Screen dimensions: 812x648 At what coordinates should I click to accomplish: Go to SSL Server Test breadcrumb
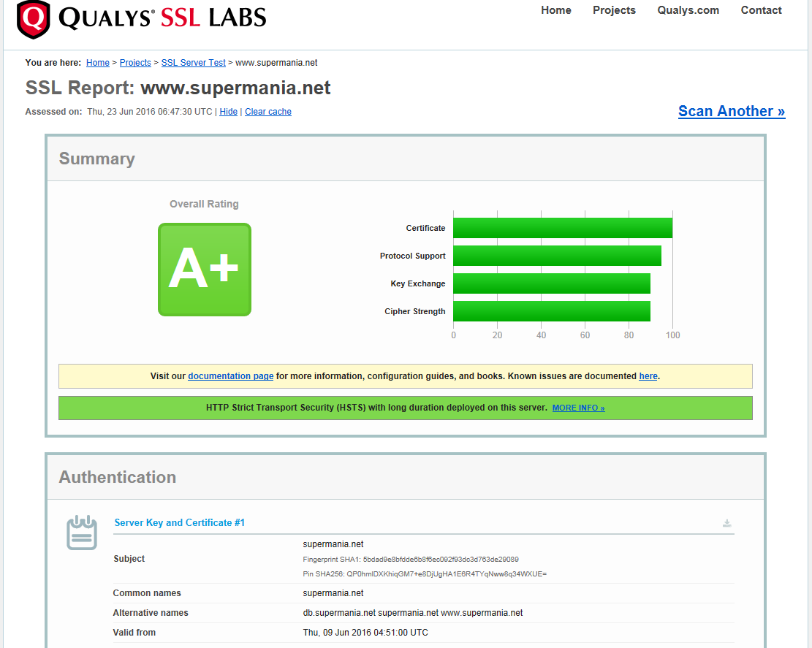193,63
